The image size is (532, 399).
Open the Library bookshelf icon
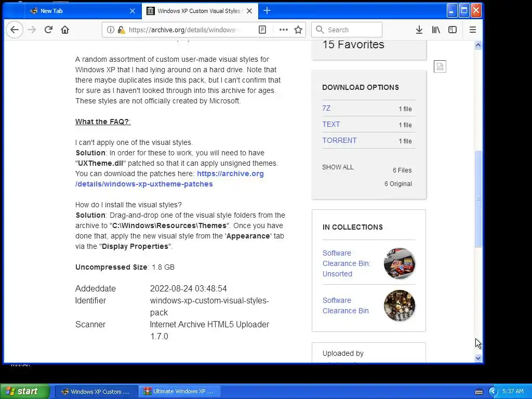click(x=436, y=30)
